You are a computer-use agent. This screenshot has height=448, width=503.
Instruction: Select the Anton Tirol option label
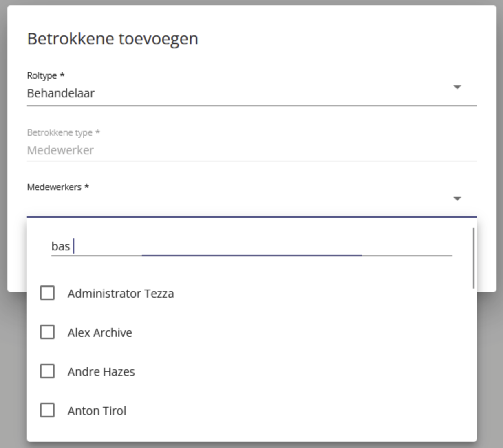(97, 411)
